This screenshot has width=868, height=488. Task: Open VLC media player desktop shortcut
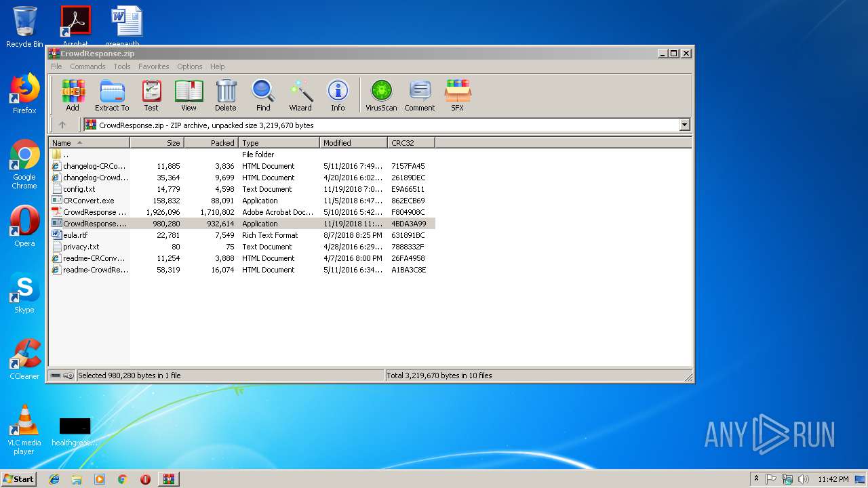pyautogui.click(x=24, y=430)
